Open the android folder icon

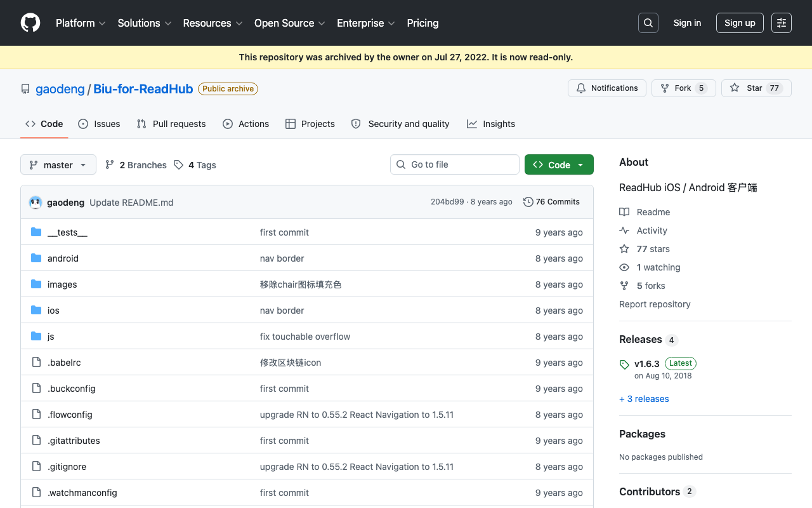click(x=36, y=258)
